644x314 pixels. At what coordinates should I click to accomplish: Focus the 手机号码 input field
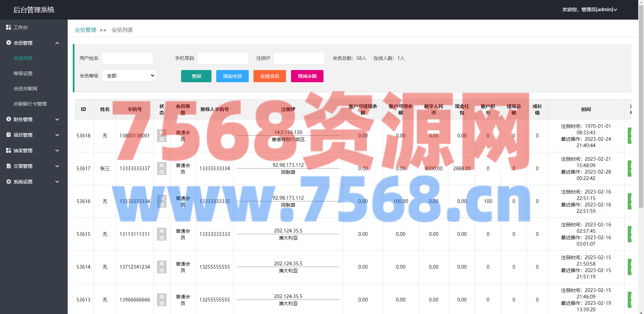tap(223, 58)
